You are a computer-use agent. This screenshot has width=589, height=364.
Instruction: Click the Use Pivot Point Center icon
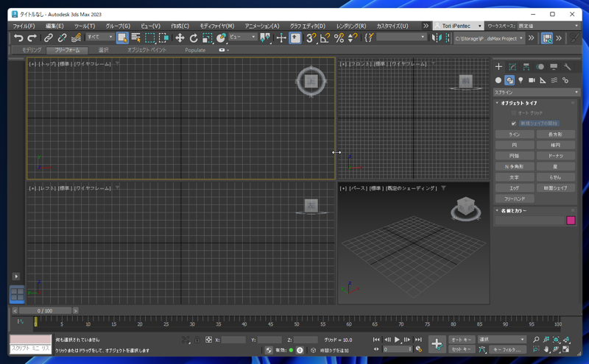pyautogui.click(x=265, y=38)
